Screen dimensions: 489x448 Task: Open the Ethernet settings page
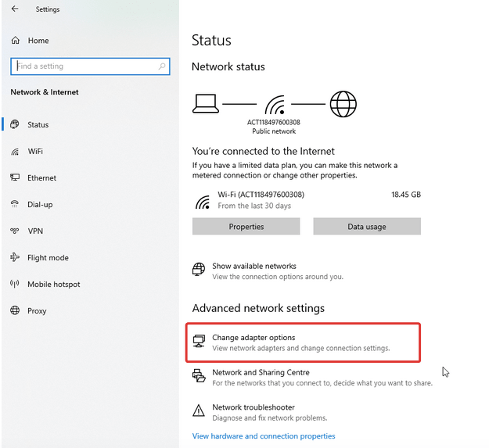click(41, 178)
